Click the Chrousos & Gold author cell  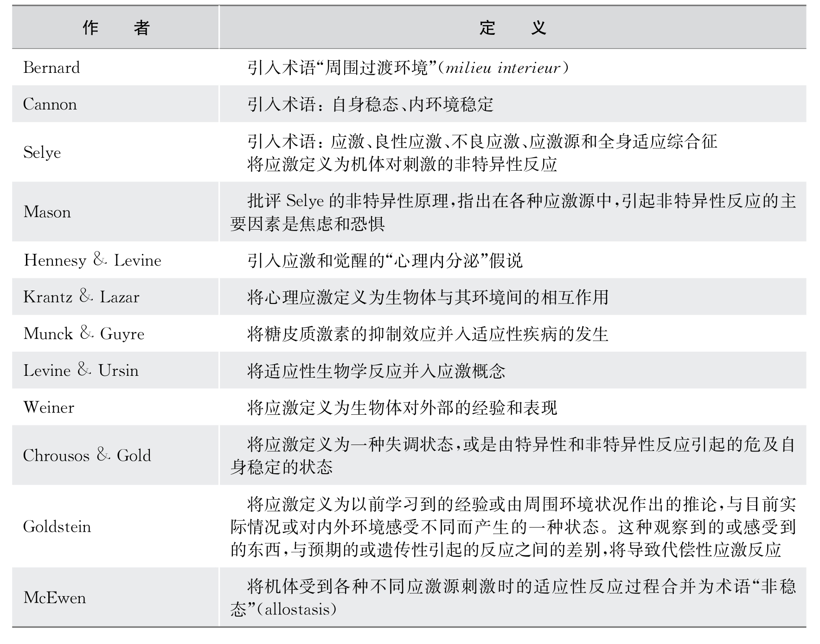coord(87,455)
